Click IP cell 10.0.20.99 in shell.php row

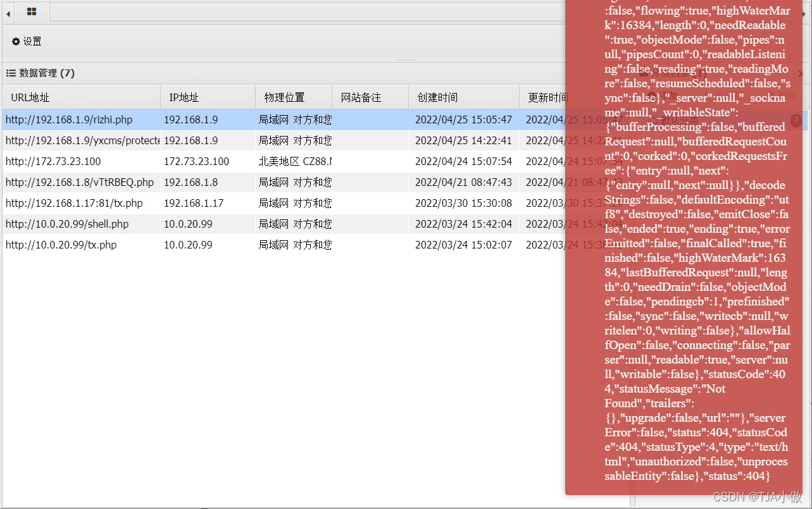tap(208, 224)
